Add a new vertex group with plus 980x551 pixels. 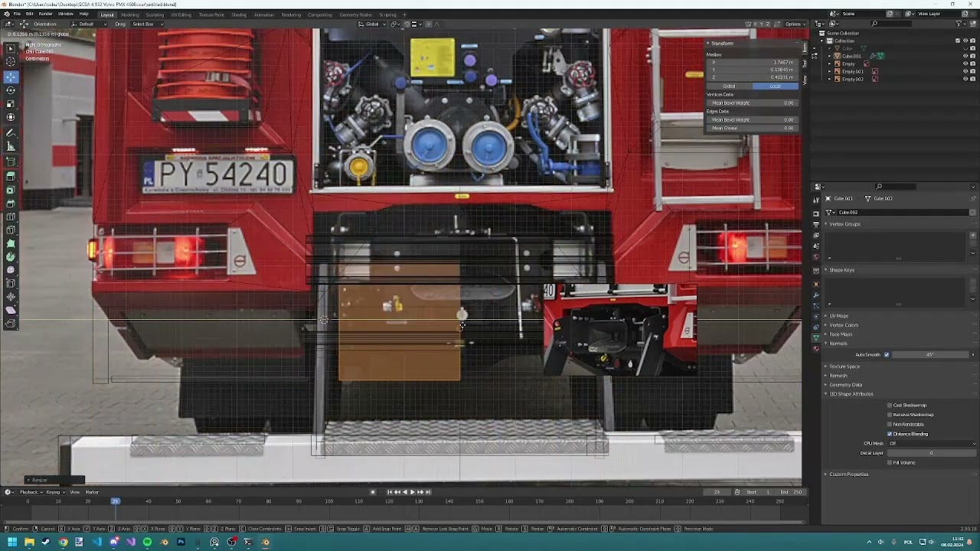coord(973,236)
